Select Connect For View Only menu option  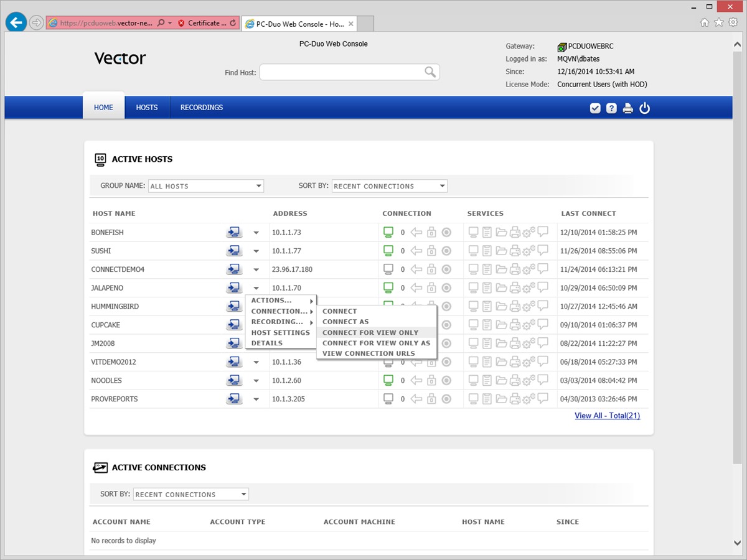coord(370,333)
